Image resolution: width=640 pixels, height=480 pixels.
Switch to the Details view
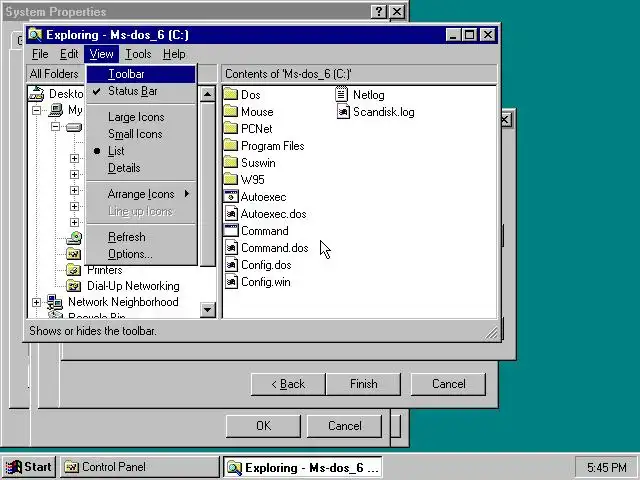pyautogui.click(x=141, y=168)
